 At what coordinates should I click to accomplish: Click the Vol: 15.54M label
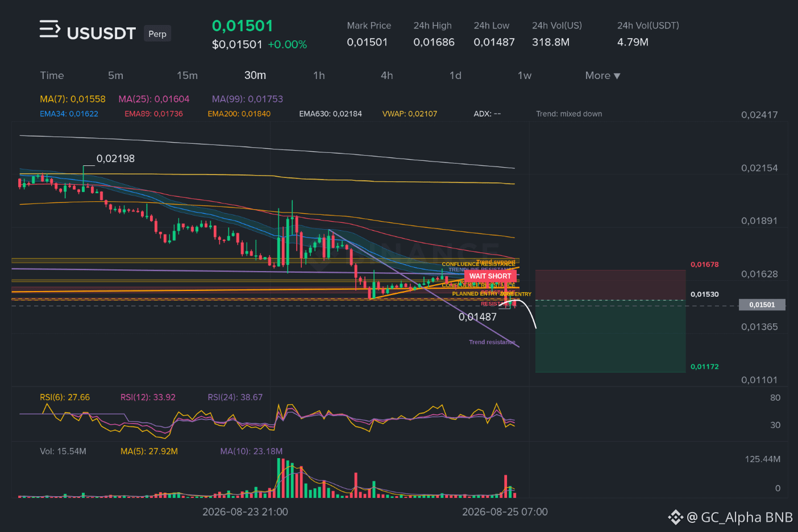tap(63, 451)
